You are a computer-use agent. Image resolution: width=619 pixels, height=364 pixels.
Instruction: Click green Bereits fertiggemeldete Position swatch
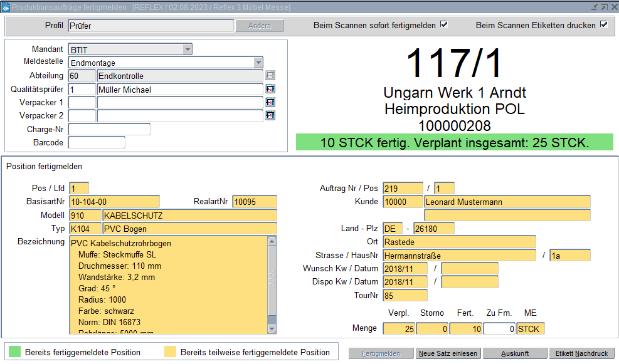[14, 352]
